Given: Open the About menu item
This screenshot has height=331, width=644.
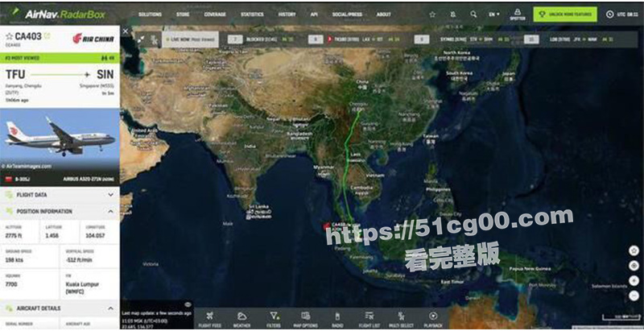Looking at the screenshot, I should (384, 14).
